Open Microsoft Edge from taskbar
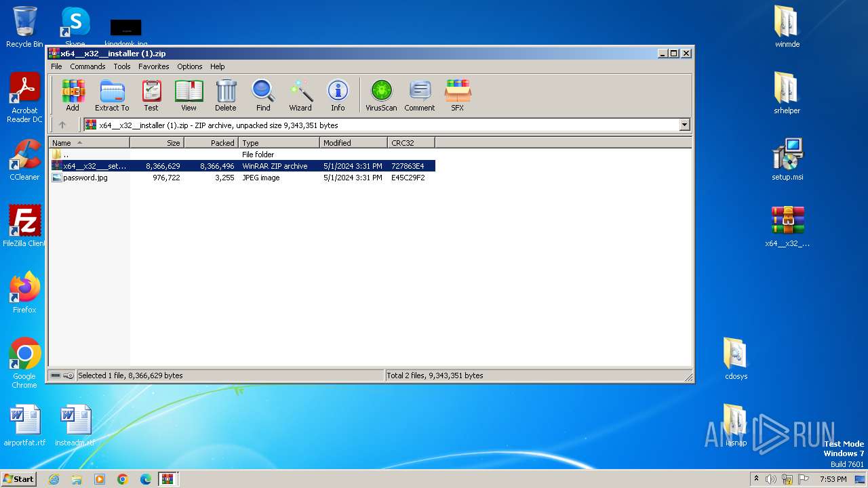 pyautogui.click(x=146, y=479)
